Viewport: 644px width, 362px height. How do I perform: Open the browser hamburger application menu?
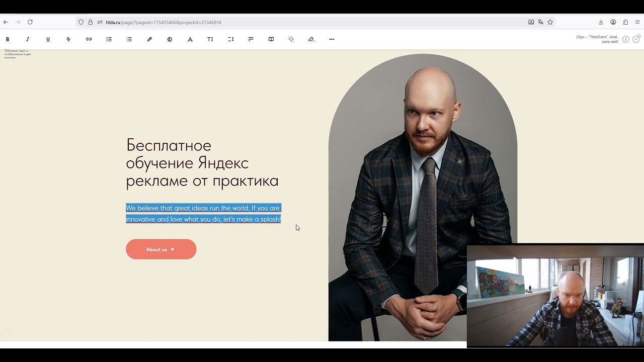637,22
